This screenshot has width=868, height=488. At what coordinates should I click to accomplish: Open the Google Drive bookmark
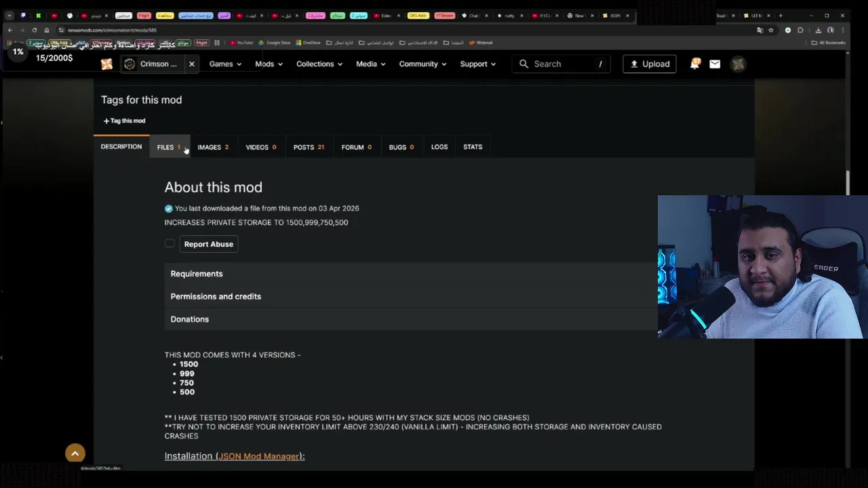(274, 43)
